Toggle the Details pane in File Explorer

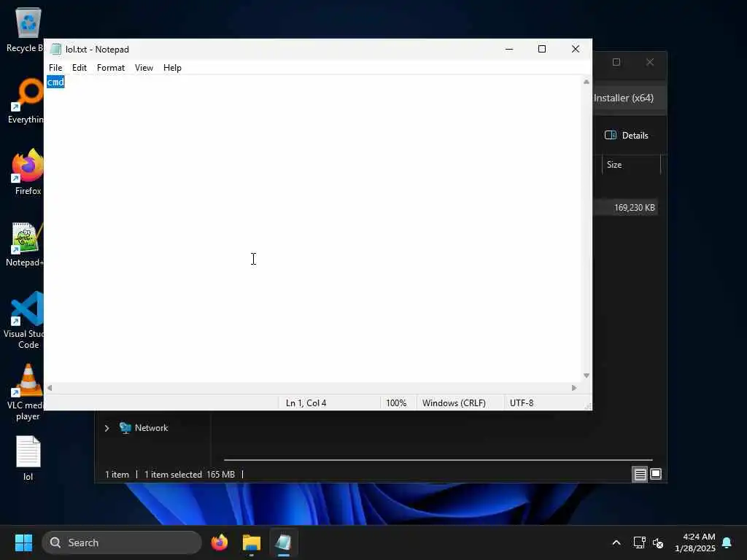click(627, 135)
